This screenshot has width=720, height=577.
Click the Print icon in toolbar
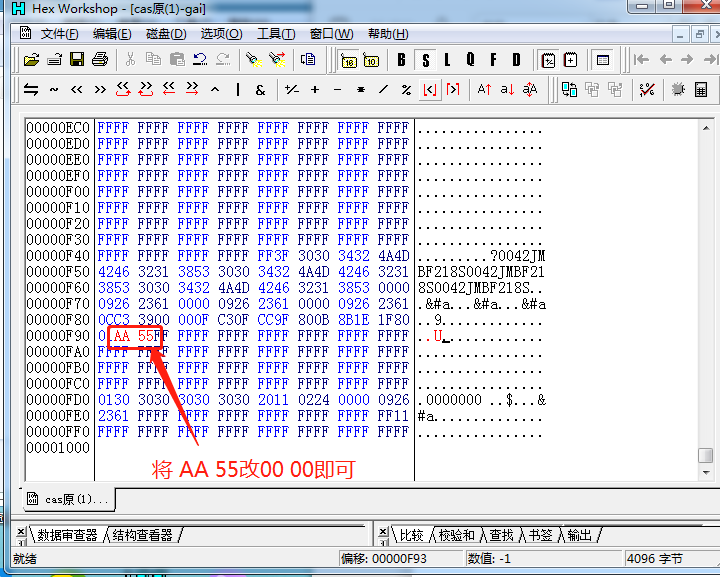pos(99,60)
